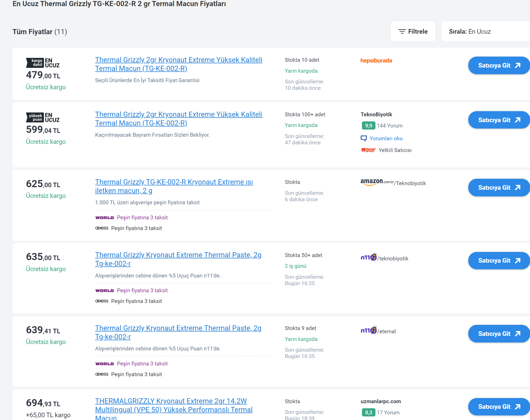This screenshot has width=530, height=420.
Task: Click Yetkili Satıcısı label
Action: pyautogui.click(x=395, y=150)
